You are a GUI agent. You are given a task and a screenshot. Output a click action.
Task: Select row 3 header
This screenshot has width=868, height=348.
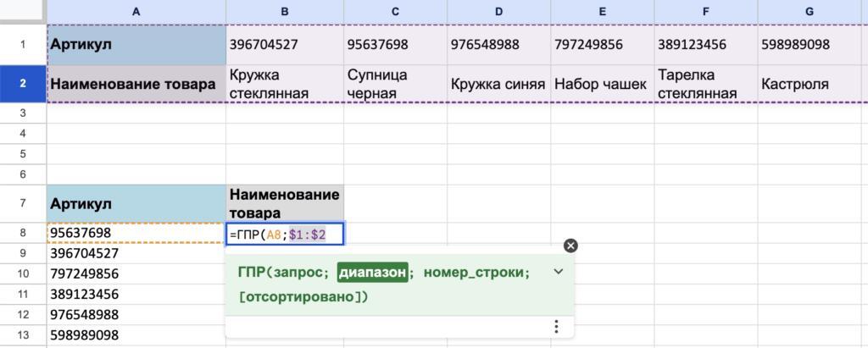[23, 113]
